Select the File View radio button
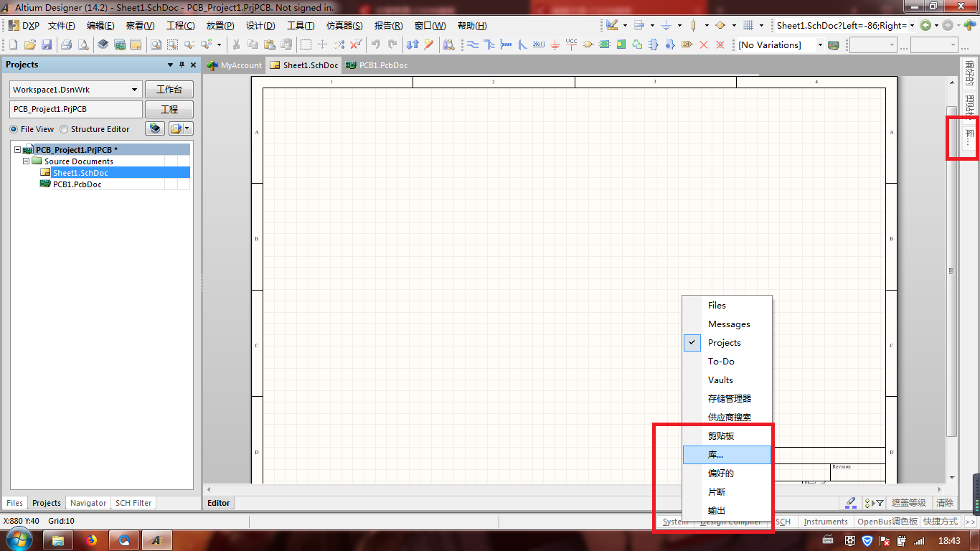 tap(14, 129)
